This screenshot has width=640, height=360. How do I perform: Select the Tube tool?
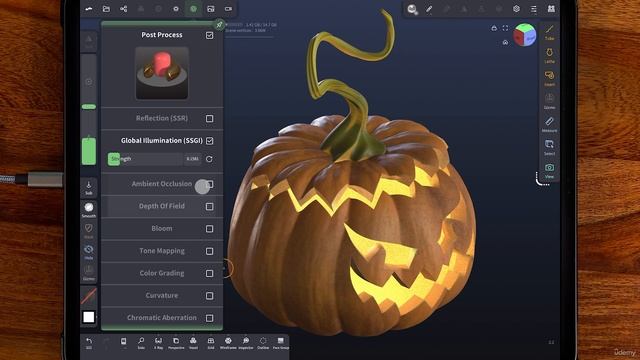(549, 32)
